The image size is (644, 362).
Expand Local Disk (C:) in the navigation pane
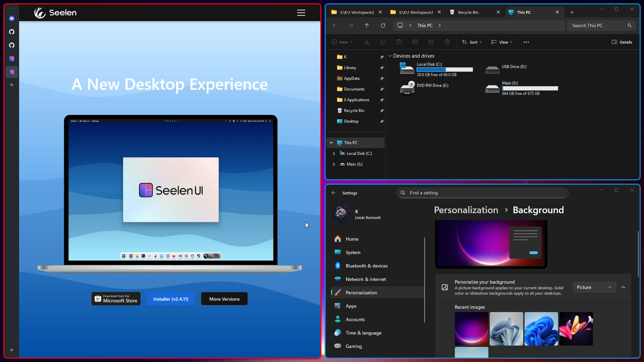(334, 154)
